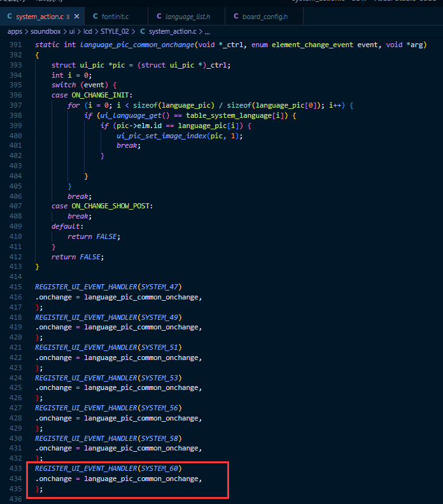
Task: Click the C icon in the breadcrumb bar
Action: (x=143, y=31)
